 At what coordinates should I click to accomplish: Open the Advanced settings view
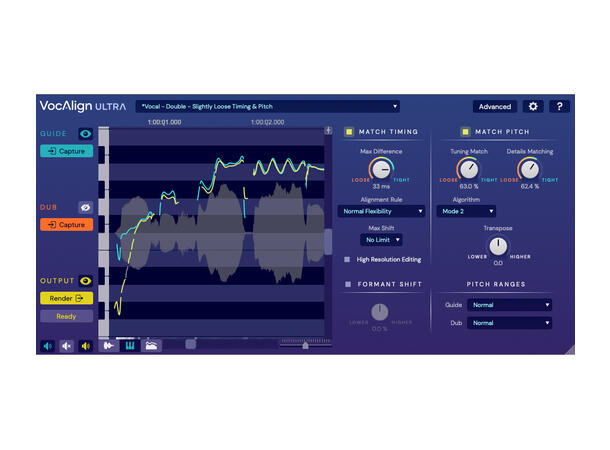(495, 107)
